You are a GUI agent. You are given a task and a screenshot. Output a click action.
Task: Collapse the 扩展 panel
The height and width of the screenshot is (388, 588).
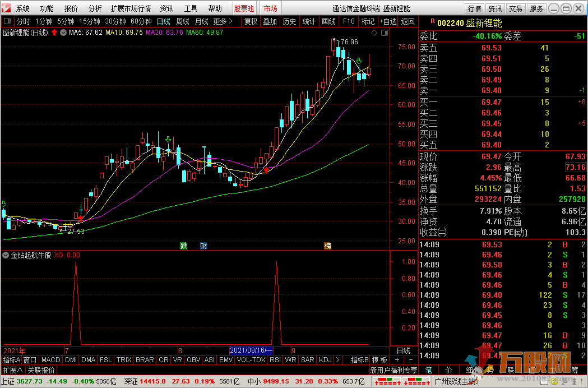[x=13, y=370]
